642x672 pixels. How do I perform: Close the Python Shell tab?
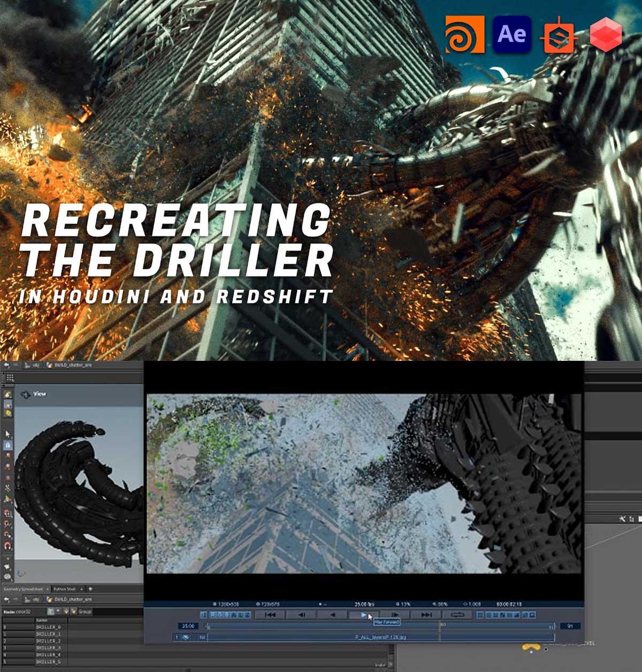click(82, 589)
